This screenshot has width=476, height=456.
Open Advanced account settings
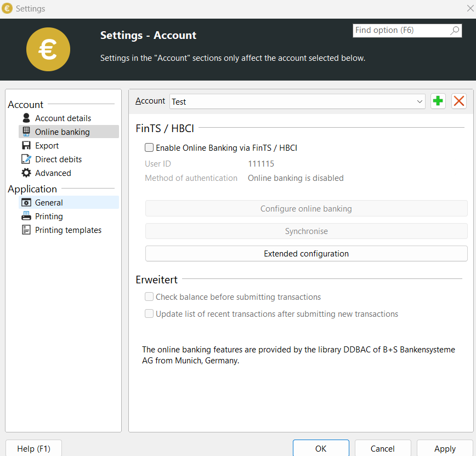(x=69, y=173)
